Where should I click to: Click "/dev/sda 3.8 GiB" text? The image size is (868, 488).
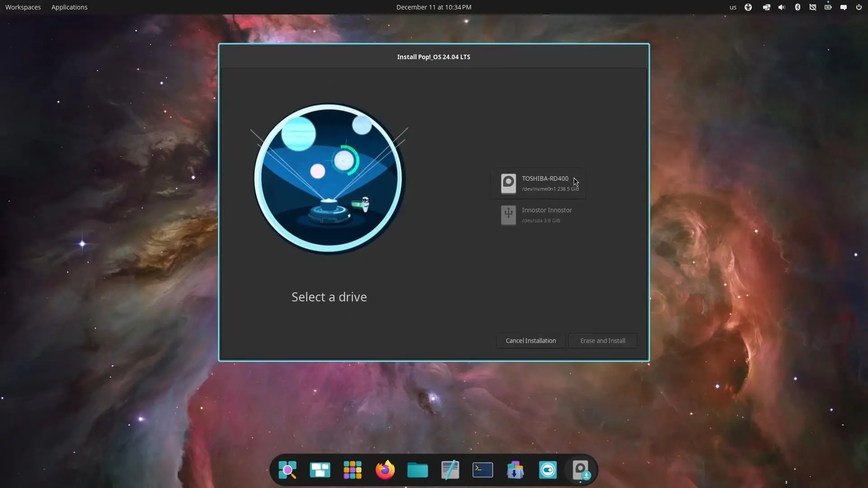541,221
